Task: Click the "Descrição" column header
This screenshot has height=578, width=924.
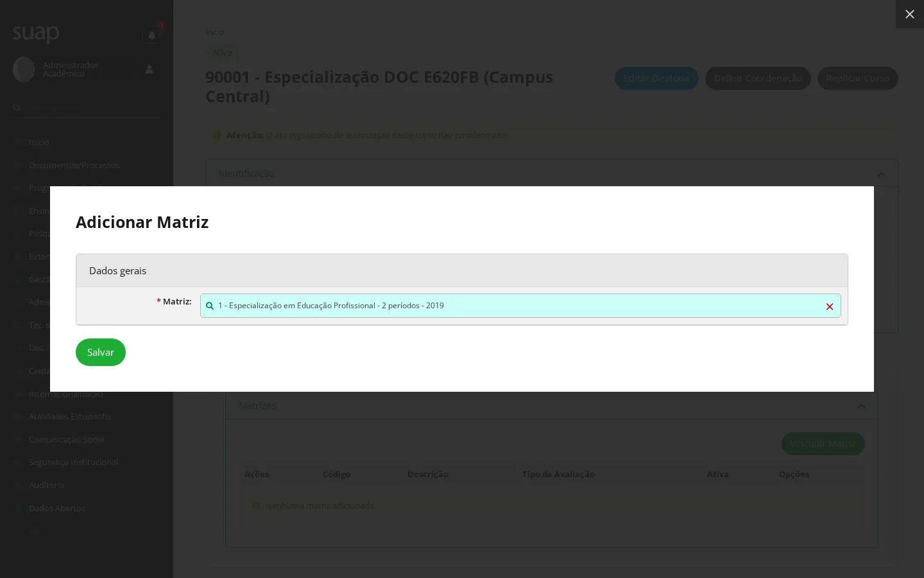Action: click(x=428, y=474)
